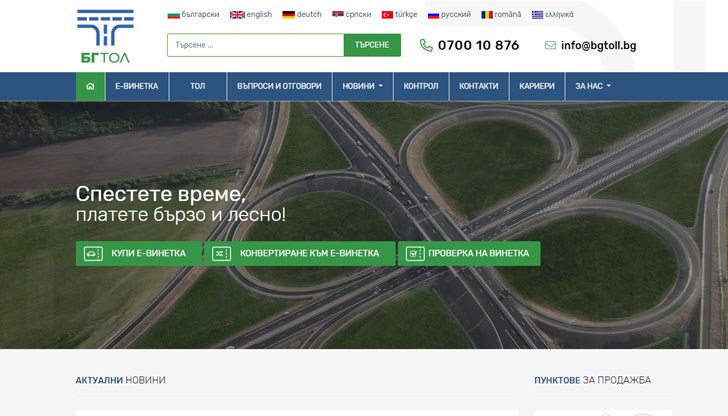The image size is (728, 416).
Task: Switch language to türkçe
Action: click(x=406, y=14)
